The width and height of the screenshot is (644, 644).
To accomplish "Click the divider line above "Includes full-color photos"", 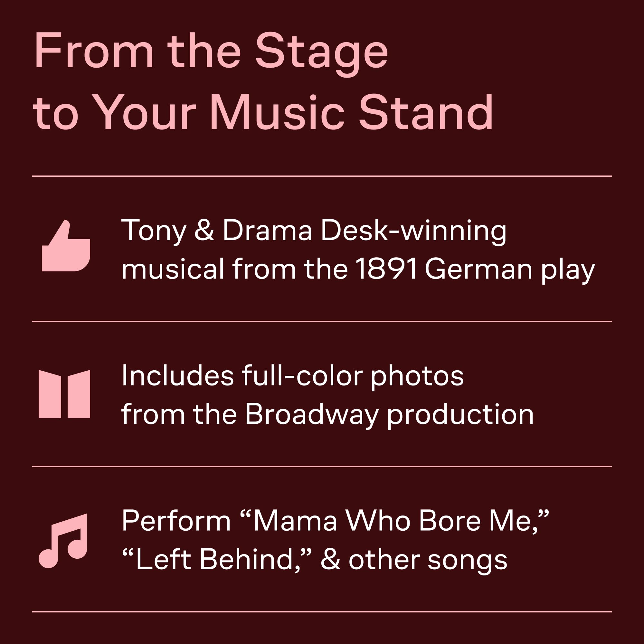I will pos(322,321).
